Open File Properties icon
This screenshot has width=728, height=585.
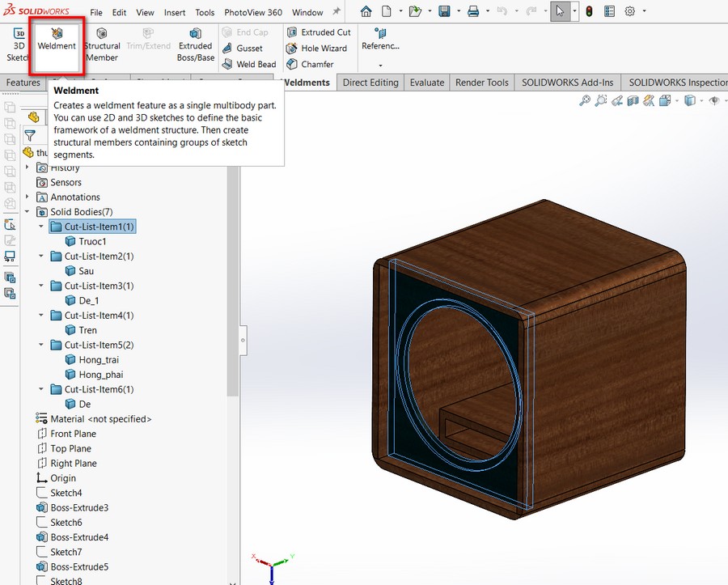tap(610, 11)
